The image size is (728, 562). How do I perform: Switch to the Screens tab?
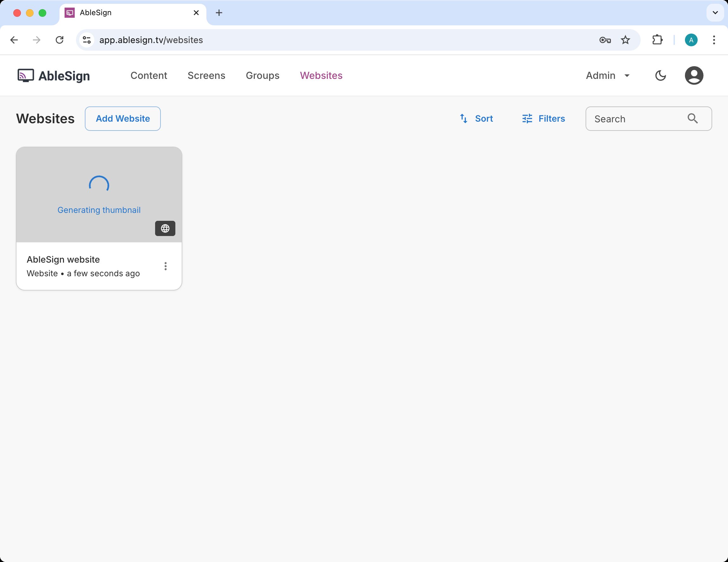pyautogui.click(x=206, y=76)
